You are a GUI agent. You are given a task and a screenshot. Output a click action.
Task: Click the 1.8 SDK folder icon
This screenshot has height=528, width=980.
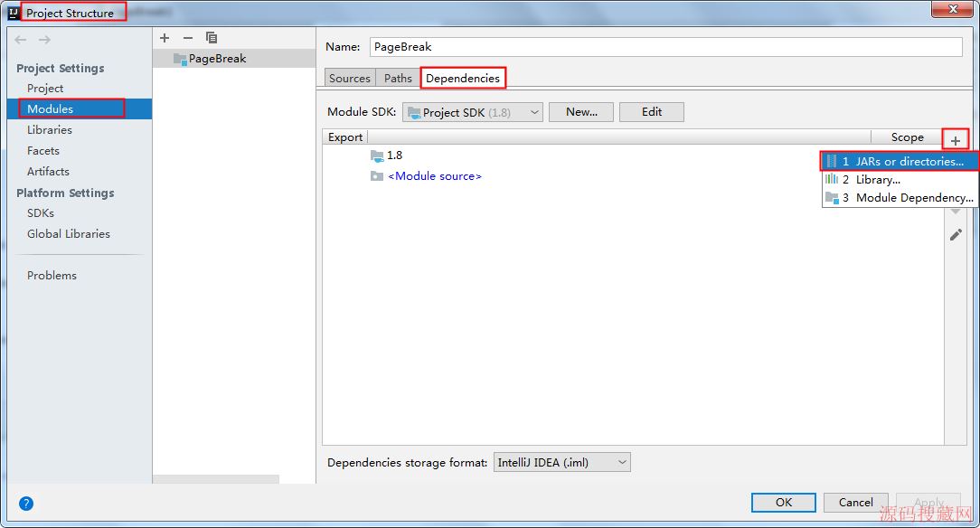click(377, 156)
